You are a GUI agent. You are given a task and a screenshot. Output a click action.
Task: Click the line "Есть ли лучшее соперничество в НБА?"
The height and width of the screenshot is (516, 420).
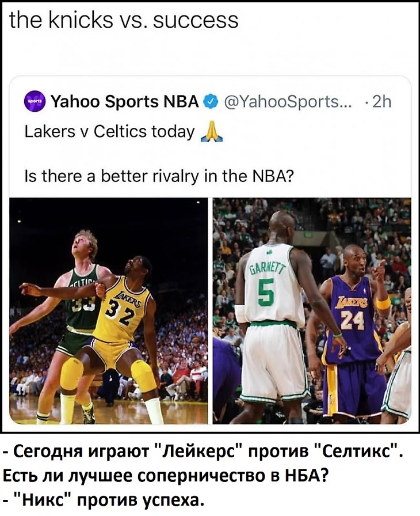[x=166, y=475]
